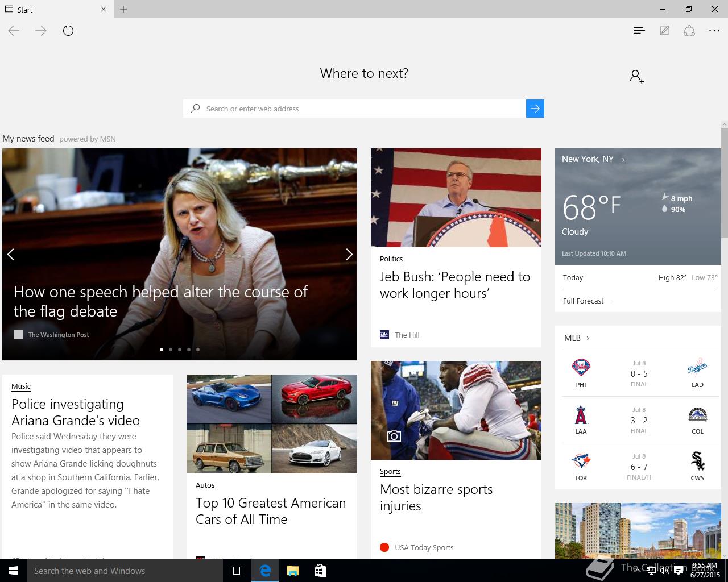
Task: Click the 68°F temperature reading
Action: (x=591, y=207)
